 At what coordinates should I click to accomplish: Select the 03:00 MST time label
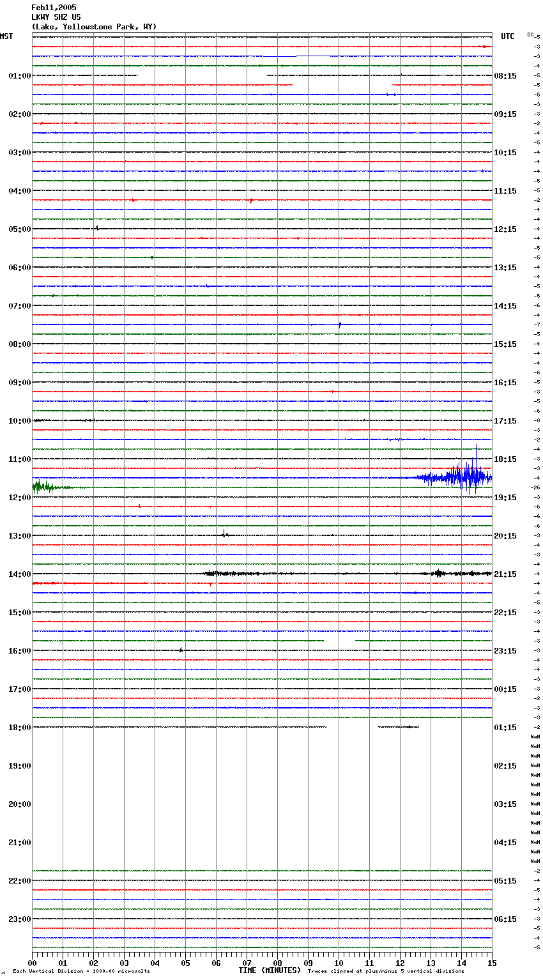tap(20, 153)
